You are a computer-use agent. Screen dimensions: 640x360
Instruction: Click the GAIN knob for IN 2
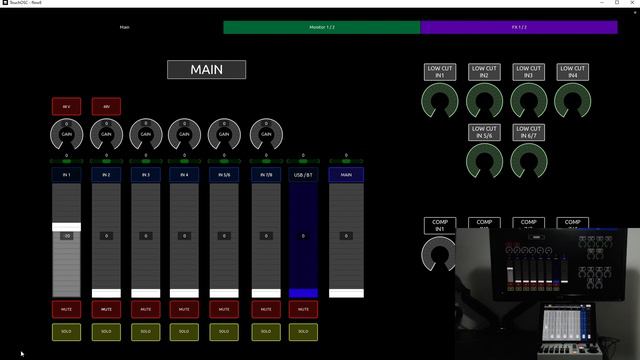point(106,134)
